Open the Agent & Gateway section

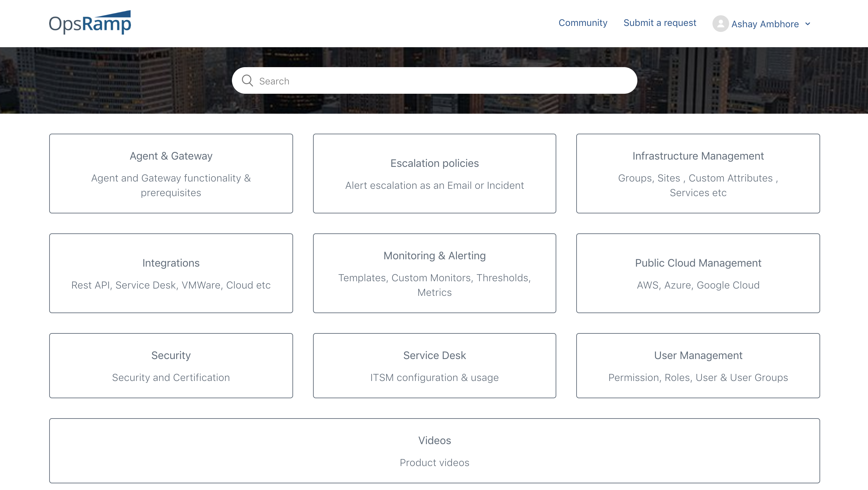pyautogui.click(x=171, y=174)
